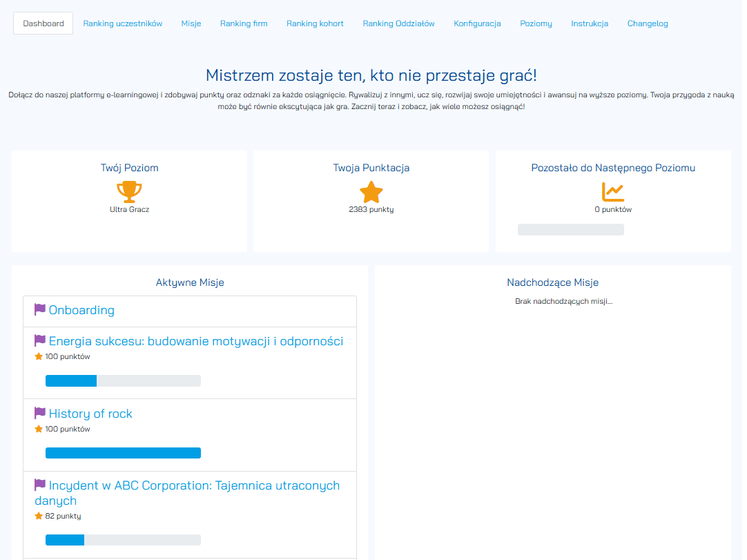Open the Ranking uczestników tab
The height and width of the screenshot is (560, 747).
tap(123, 23)
